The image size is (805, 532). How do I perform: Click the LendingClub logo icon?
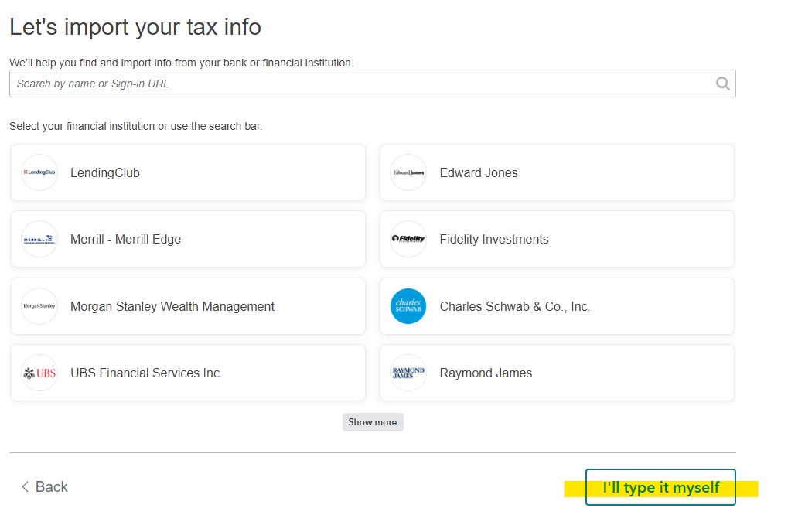coord(39,172)
